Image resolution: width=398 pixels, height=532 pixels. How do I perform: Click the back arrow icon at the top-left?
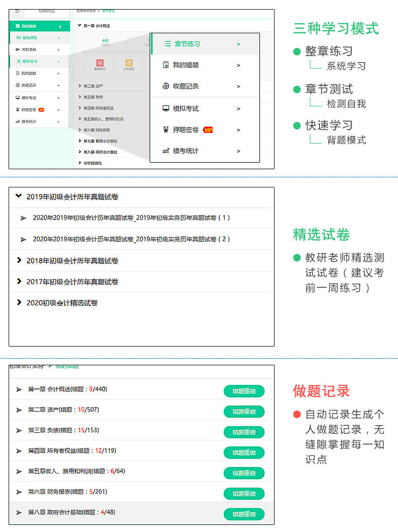pyautogui.click(x=17, y=11)
